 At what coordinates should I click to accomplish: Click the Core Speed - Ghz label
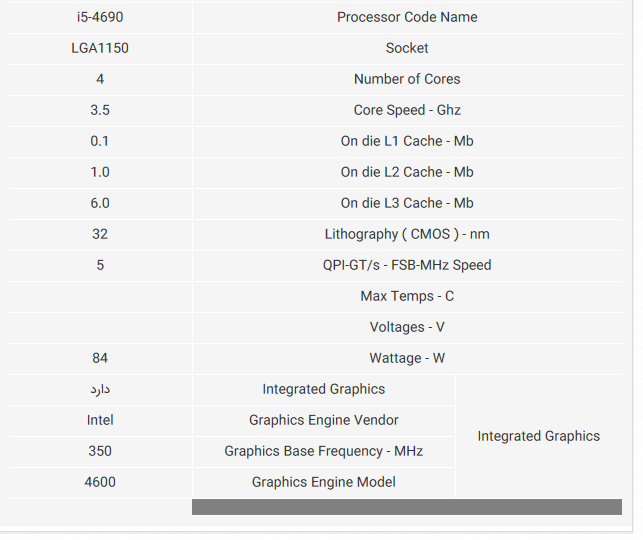point(407,110)
